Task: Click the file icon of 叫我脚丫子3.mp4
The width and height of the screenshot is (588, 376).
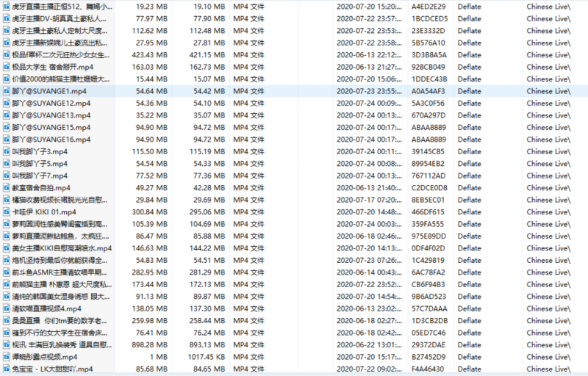Action: pyautogui.click(x=6, y=151)
